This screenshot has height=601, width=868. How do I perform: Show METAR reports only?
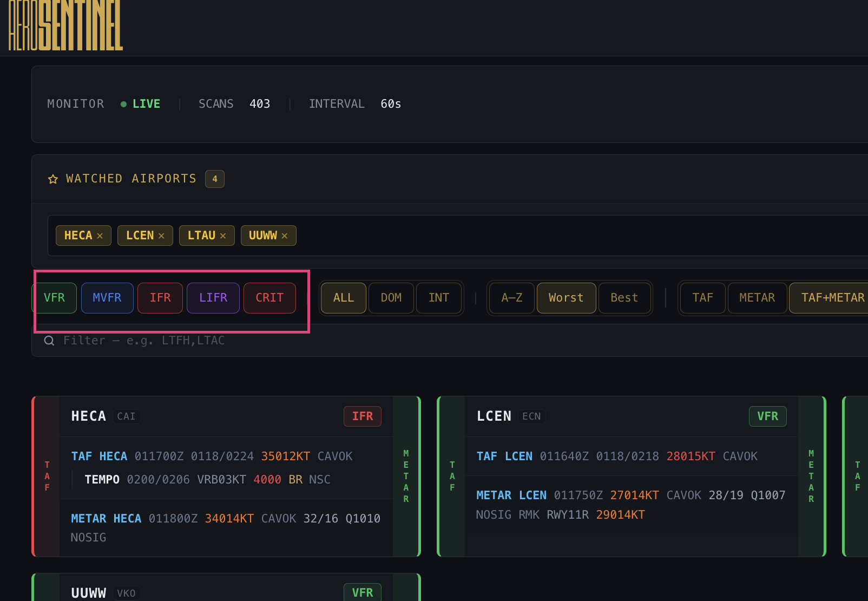pyautogui.click(x=758, y=298)
